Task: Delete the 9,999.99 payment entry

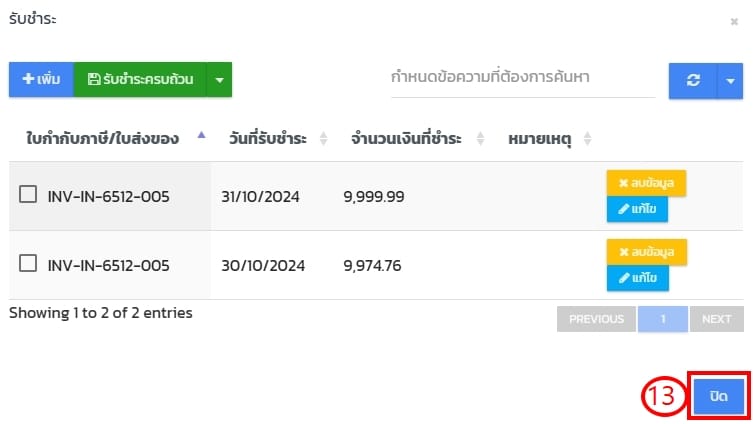Action: (x=646, y=183)
